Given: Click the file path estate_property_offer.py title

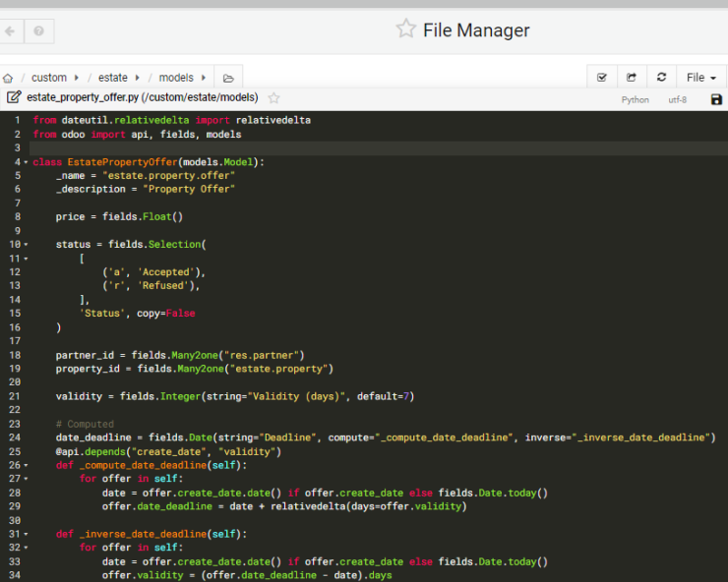Looking at the screenshot, I should point(143,97).
